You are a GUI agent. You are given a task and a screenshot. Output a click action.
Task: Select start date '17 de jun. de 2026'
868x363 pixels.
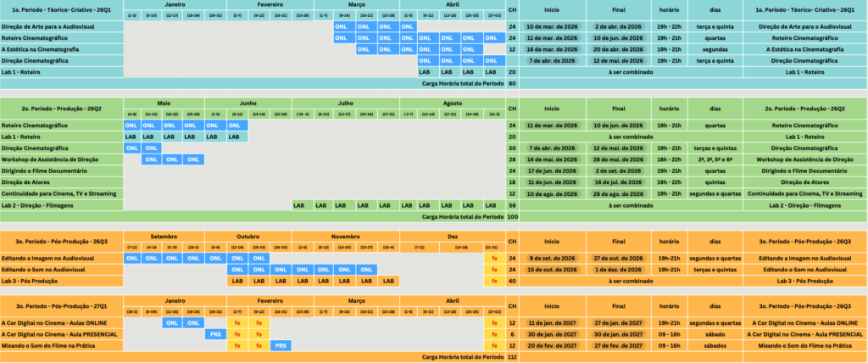click(x=552, y=170)
